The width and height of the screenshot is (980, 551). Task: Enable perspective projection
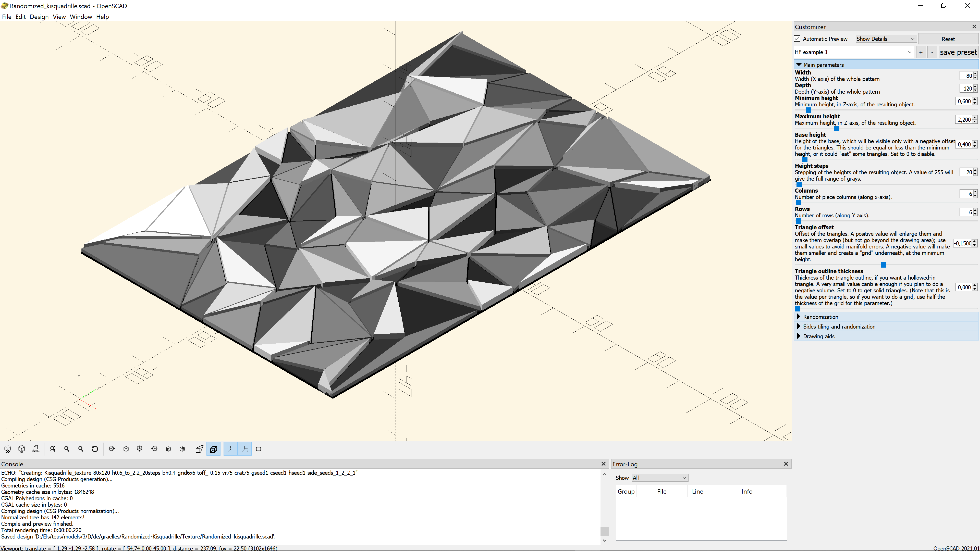pyautogui.click(x=199, y=449)
